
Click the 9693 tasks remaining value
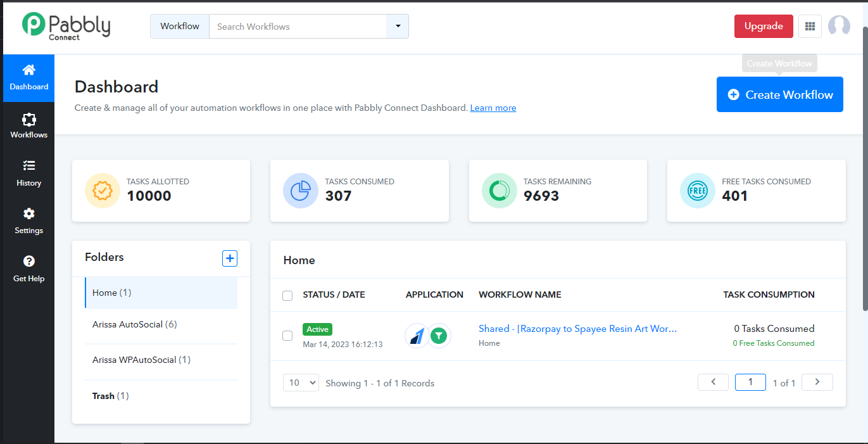click(x=541, y=196)
